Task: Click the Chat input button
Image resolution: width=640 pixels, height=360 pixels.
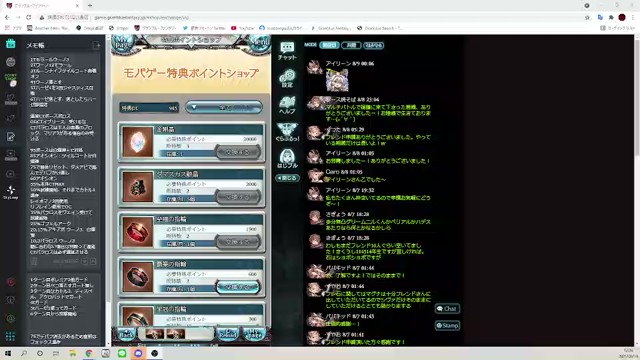Action: click(447, 309)
